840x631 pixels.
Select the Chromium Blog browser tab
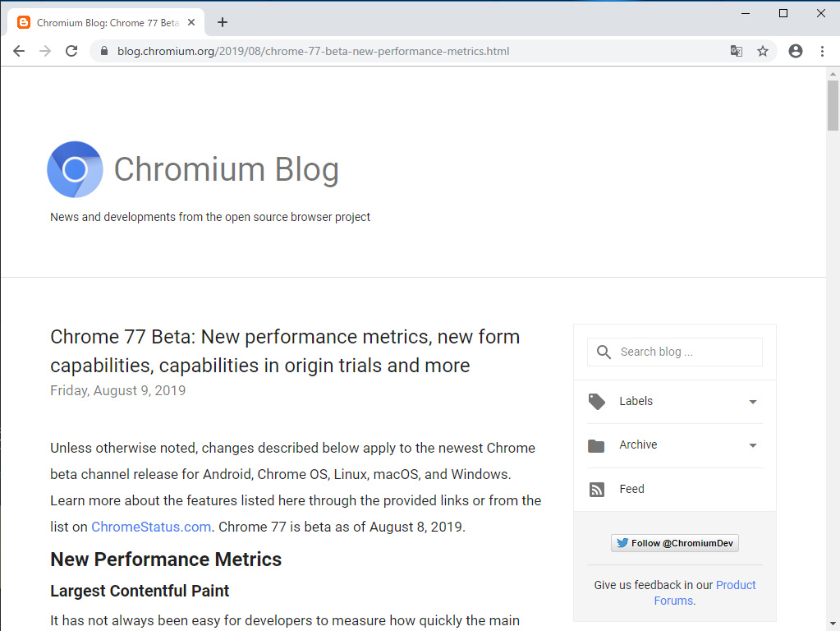(107, 22)
